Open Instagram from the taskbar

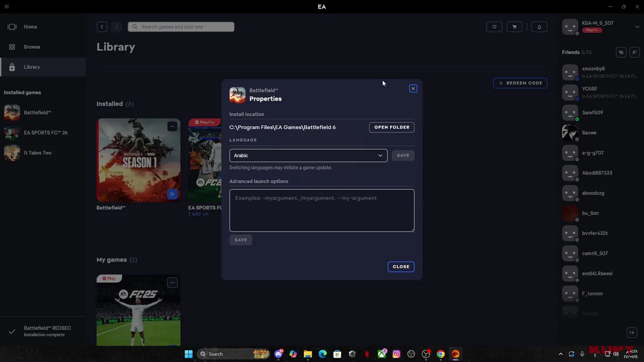point(396,354)
